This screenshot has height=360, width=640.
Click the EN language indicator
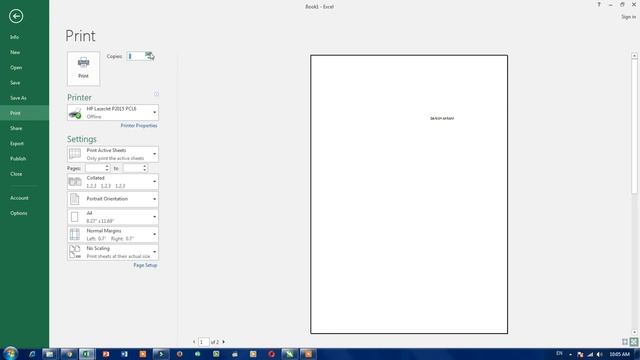(x=559, y=353)
